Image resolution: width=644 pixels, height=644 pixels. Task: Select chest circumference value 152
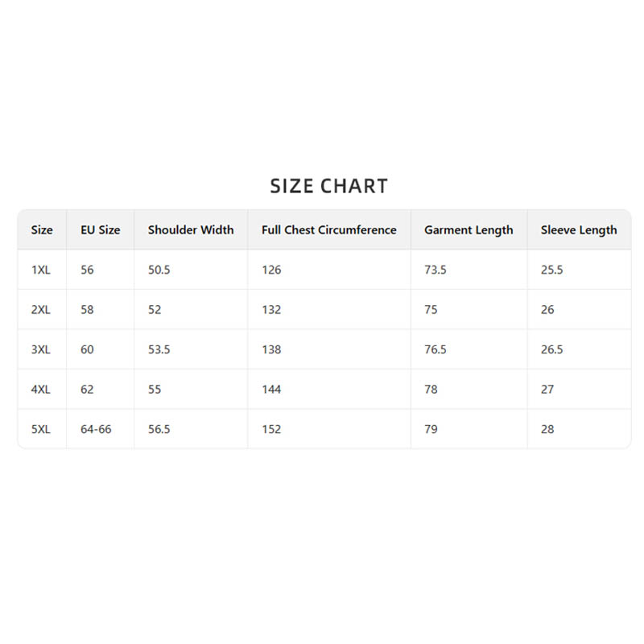[271, 430]
